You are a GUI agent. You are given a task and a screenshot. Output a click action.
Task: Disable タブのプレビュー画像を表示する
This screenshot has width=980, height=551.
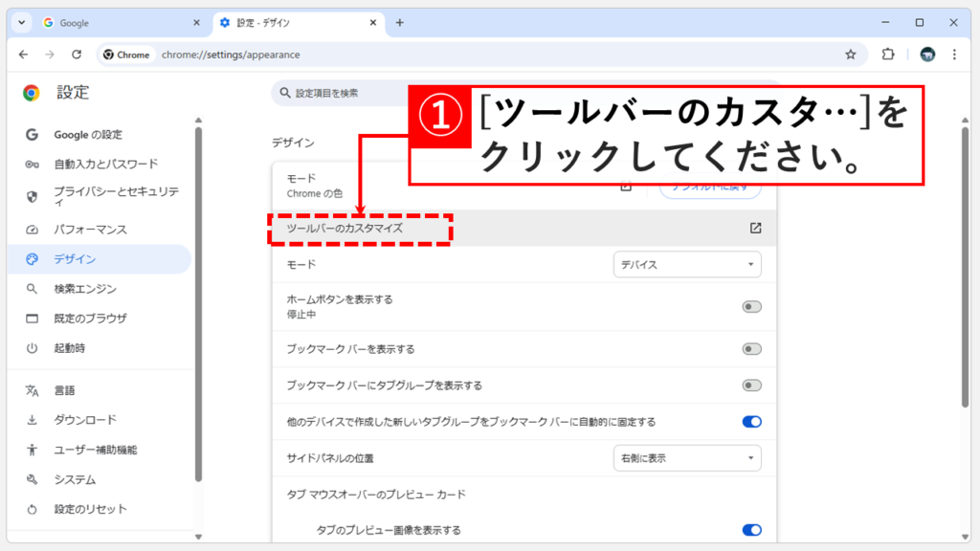(x=751, y=529)
